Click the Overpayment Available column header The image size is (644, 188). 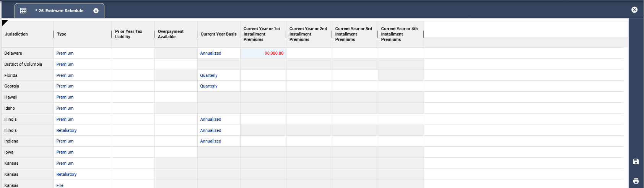pyautogui.click(x=176, y=34)
